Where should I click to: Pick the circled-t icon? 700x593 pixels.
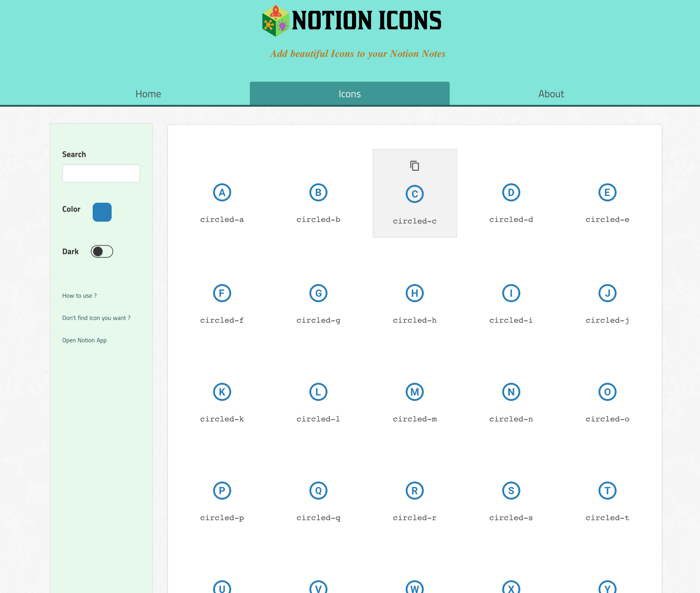(607, 490)
